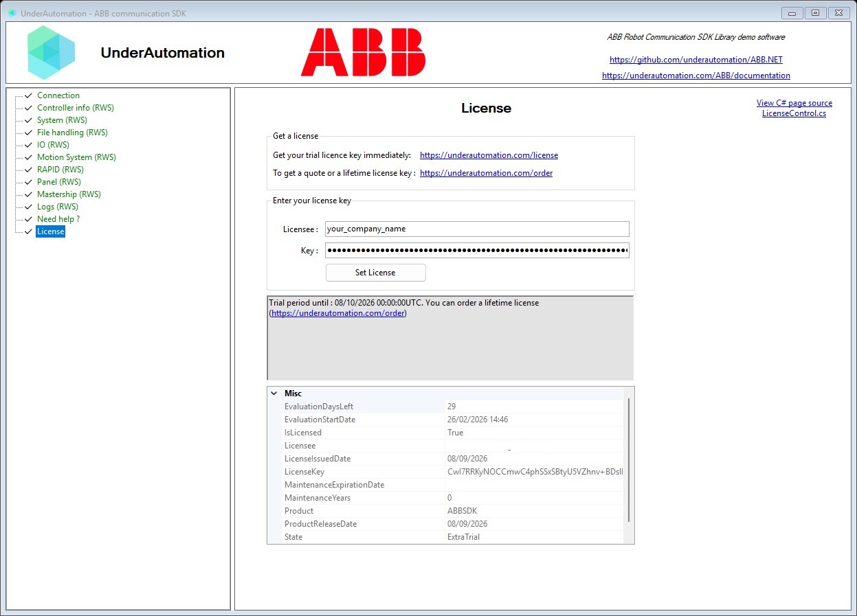Select RAPID (RWS) in sidebar
The image size is (857, 616).
(x=60, y=170)
